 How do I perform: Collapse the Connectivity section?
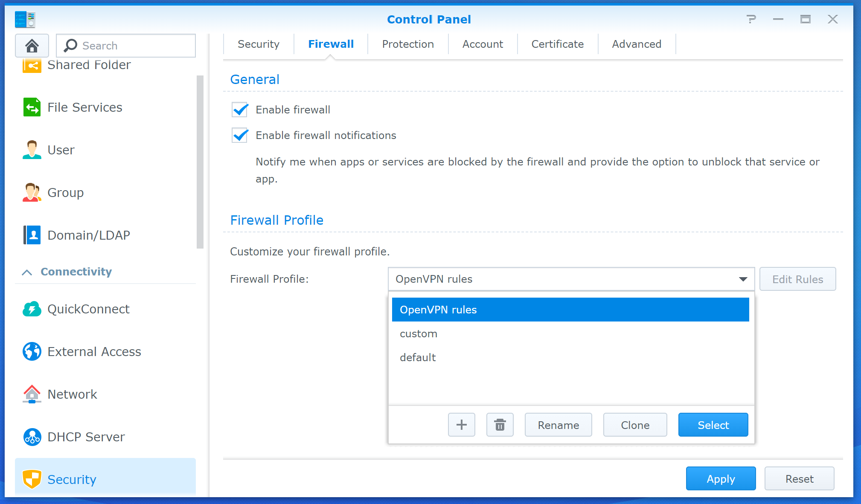coord(27,272)
